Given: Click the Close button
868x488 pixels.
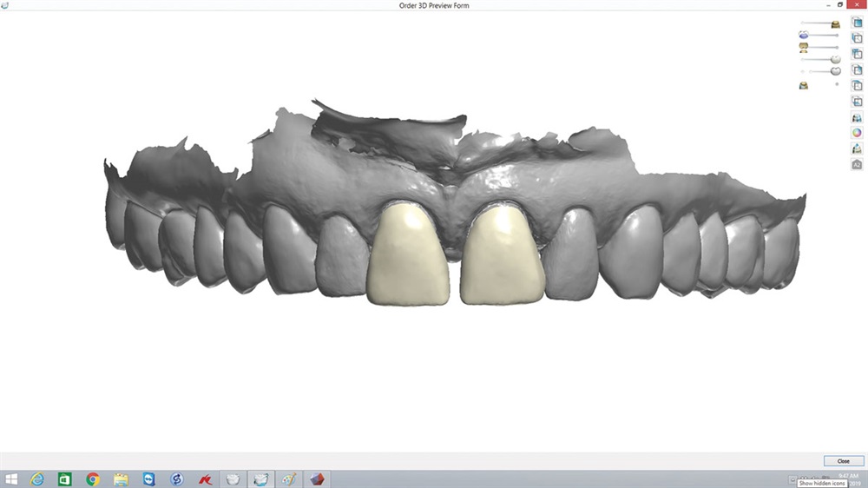Looking at the screenshot, I should pos(843,461).
